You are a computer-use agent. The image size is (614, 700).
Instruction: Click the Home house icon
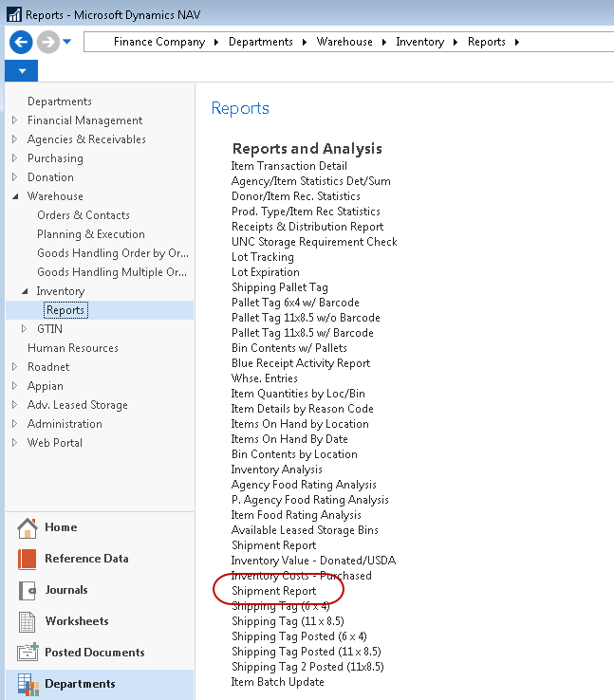click(x=28, y=528)
